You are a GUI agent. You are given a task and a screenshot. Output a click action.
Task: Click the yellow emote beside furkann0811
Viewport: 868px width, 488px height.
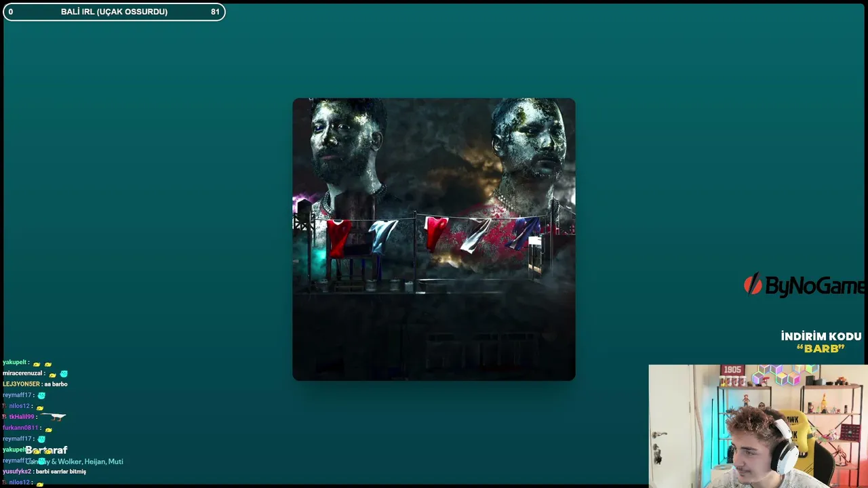(x=48, y=428)
